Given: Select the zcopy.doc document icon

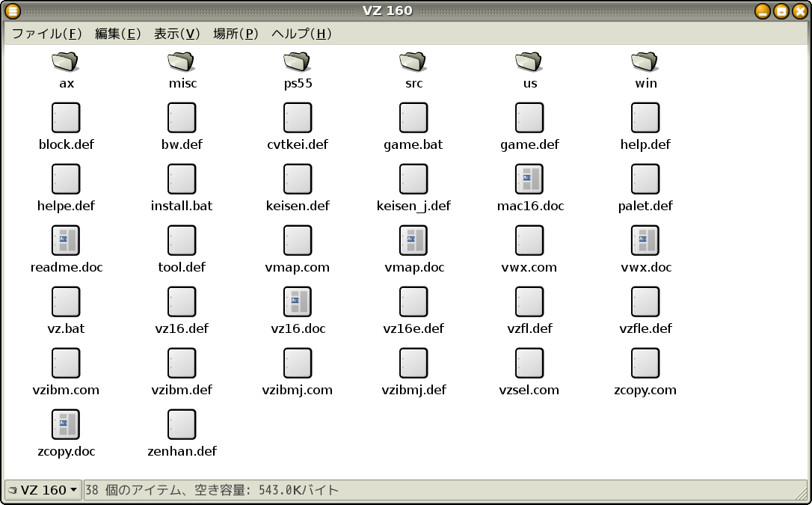Looking at the screenshot, I should (66, 424).
